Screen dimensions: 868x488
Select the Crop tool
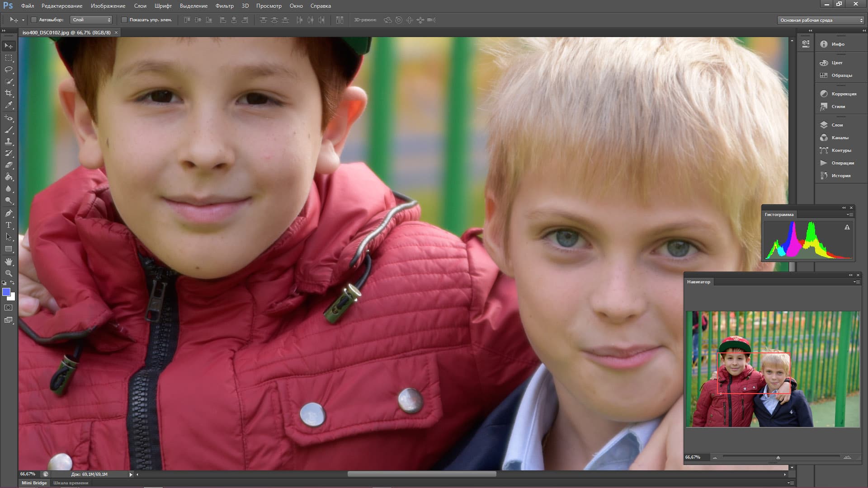9,93
